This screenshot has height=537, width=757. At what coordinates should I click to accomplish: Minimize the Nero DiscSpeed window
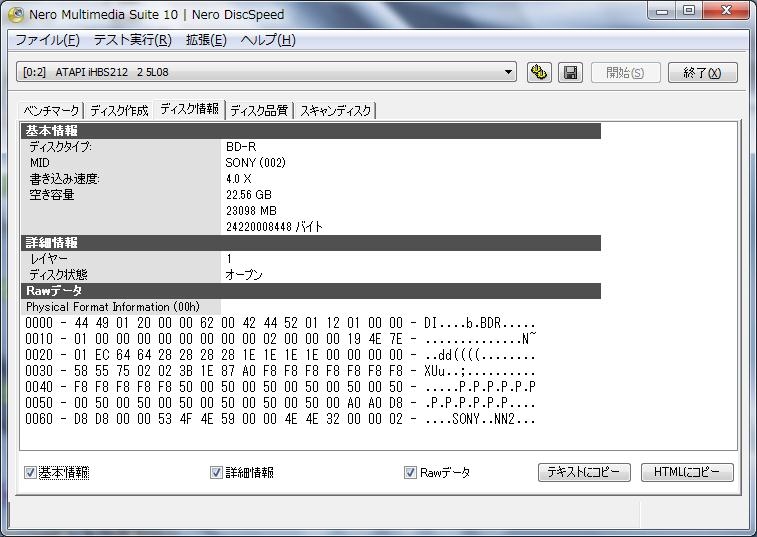pos(662,12)
